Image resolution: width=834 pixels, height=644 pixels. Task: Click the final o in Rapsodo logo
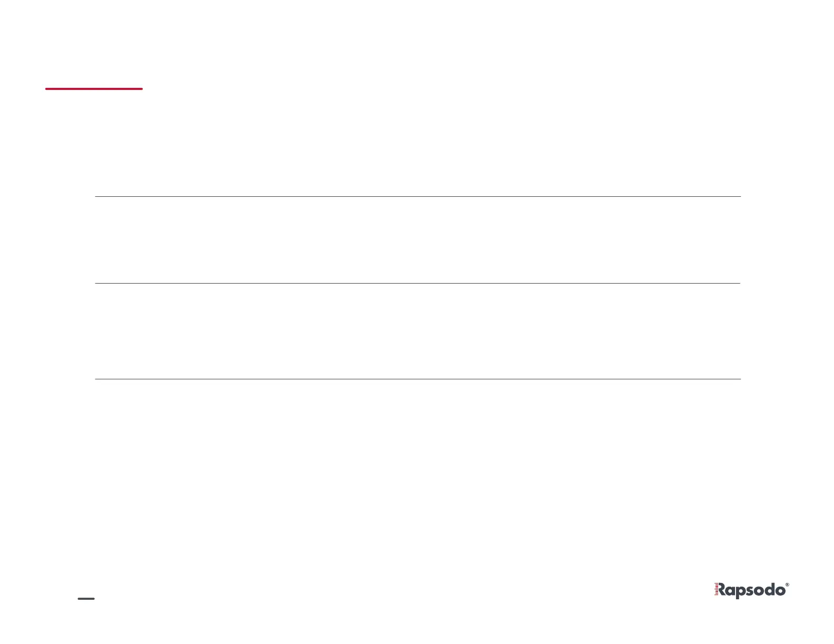(780, 591)
